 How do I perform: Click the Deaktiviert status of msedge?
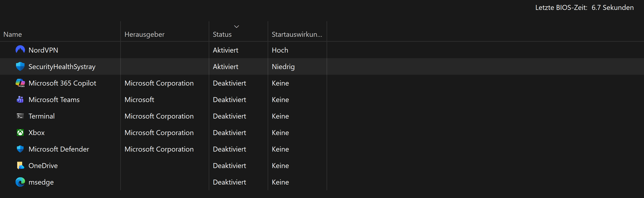[230, 182]
